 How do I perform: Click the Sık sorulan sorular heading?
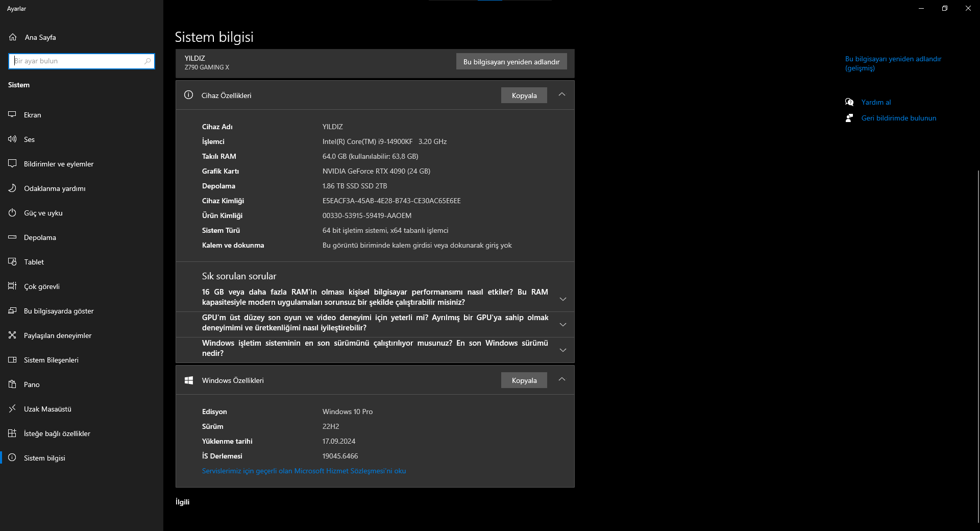(x=239, y=276)
